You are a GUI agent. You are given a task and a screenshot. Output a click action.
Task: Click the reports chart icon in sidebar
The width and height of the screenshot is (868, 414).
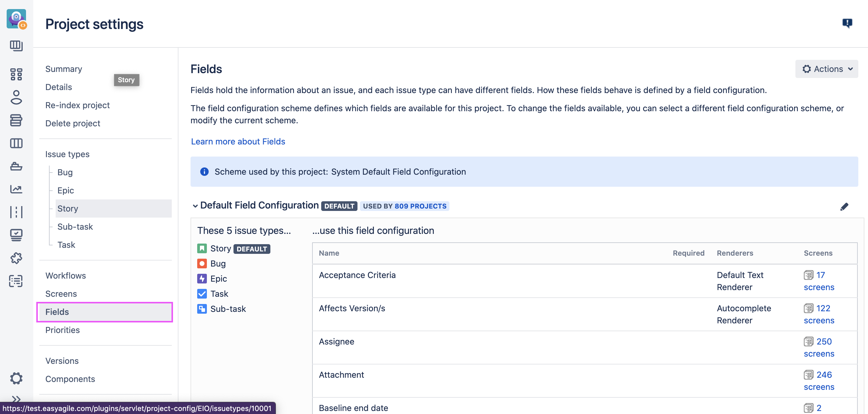coord(16,189)
